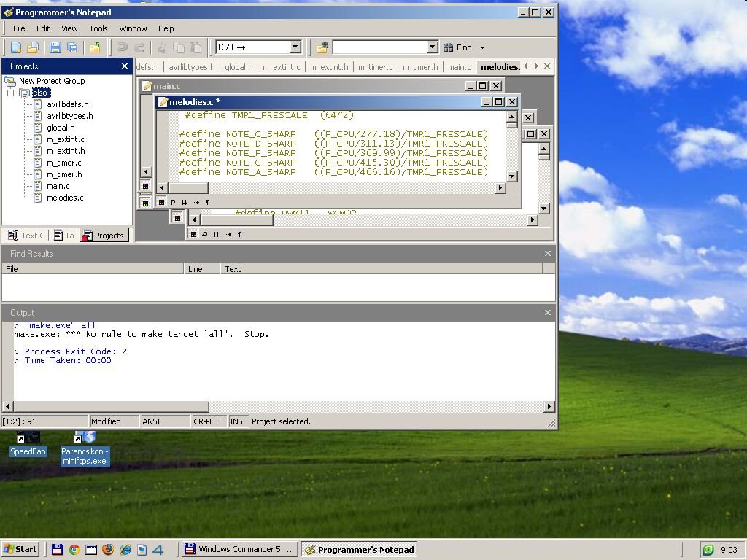The image size is (747, 560).
Task: Toggle line numbers in the rear window mini toolbar
Action: [216, 234]
